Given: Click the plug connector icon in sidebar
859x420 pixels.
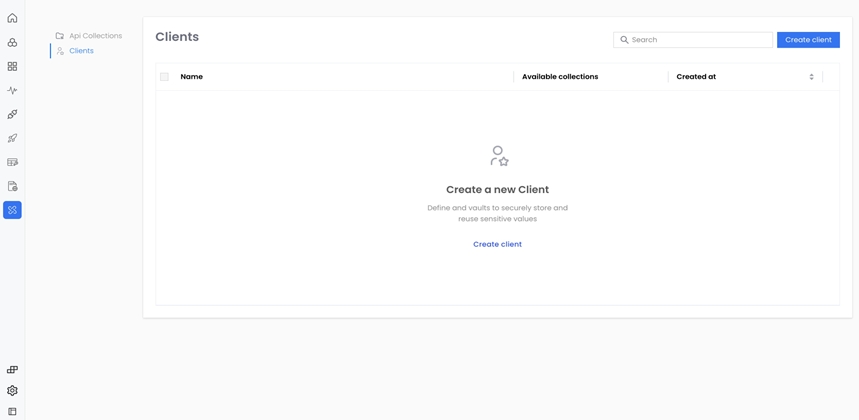Looking at the screenshot, I should 12,114.
